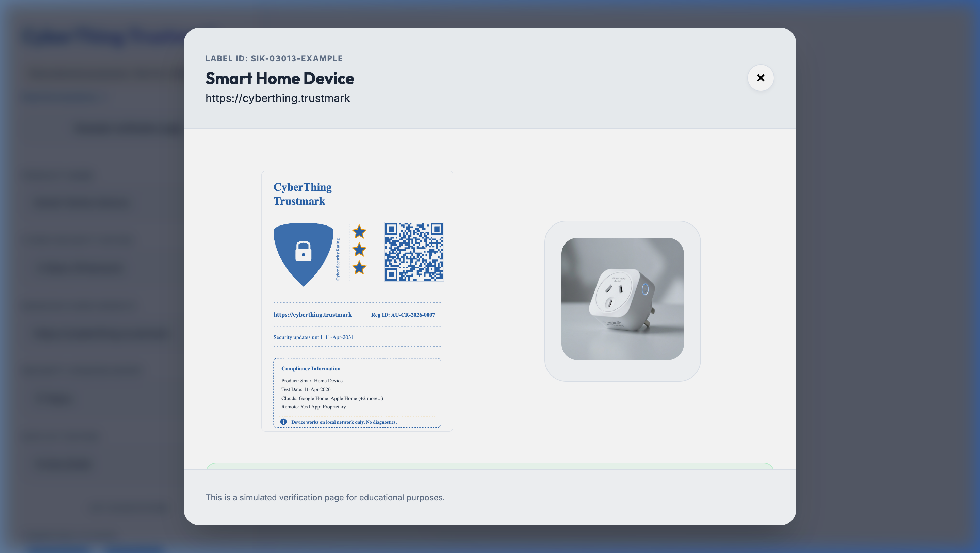Screen dimensions: 980x553
Task: Click the info icon beside the local network notice
Action: pyautogui.click(x=283, y=422)
